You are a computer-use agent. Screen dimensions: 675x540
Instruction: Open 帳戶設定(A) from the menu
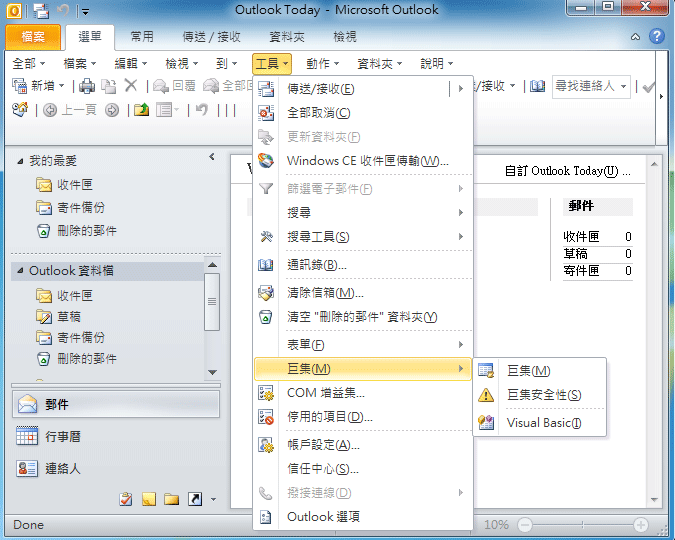click(x=362, y=445)
